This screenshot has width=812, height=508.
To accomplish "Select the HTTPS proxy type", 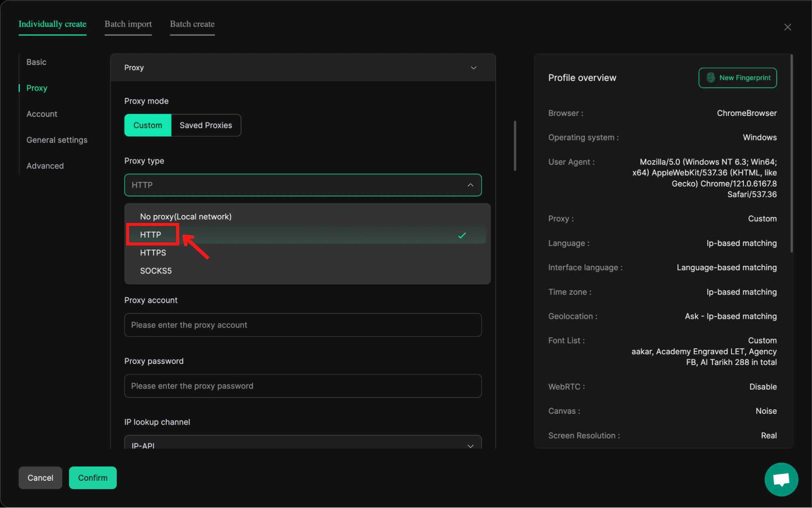I will point(153,252).
